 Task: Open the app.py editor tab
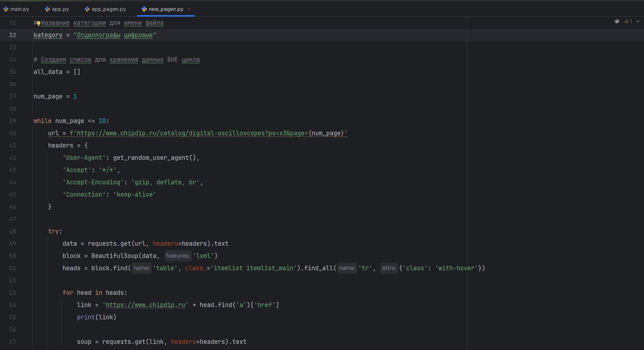[x=57, y=9]
